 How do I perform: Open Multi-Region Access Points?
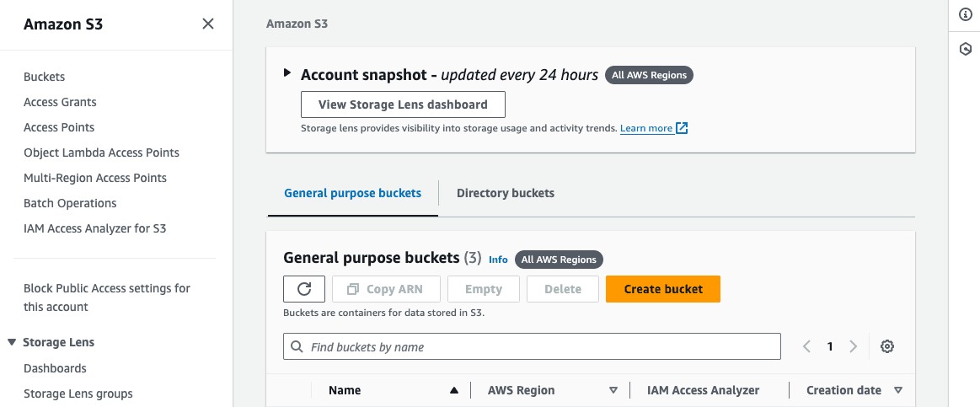95,178
